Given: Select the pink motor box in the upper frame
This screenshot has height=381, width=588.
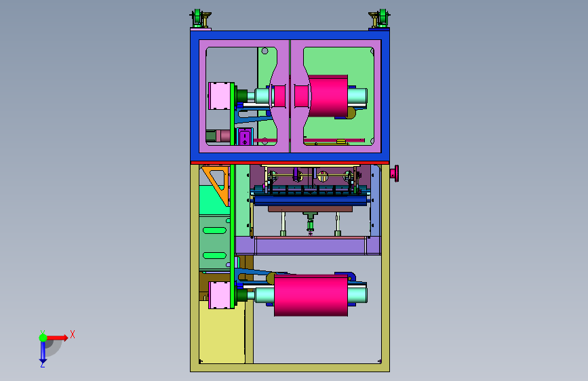Looking at the screenshot, I should [x=219, y=96].
